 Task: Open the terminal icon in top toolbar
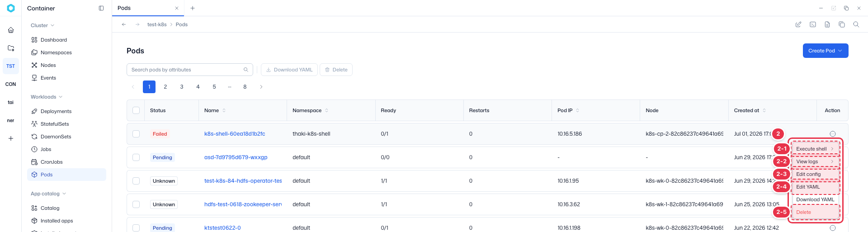[x=813, y=24]
